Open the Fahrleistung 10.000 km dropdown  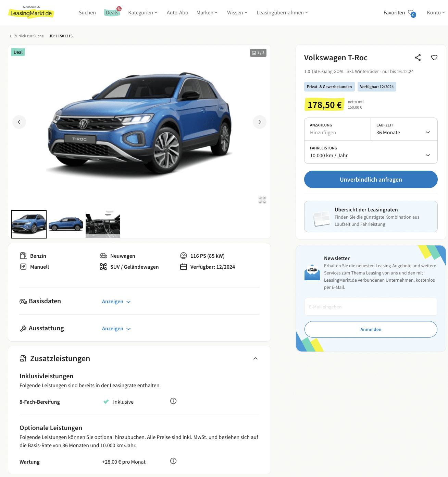click(371, 152)
